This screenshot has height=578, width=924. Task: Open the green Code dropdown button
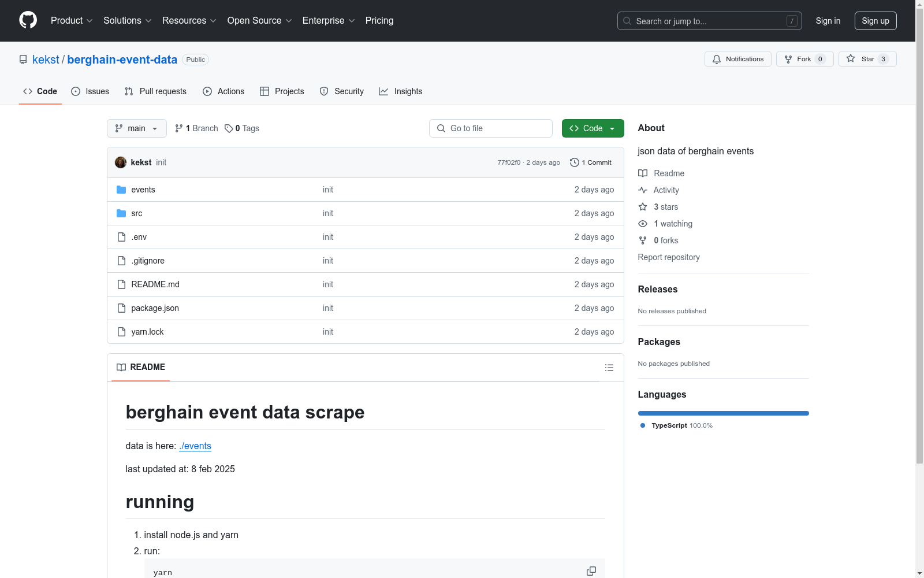(593, 128)
